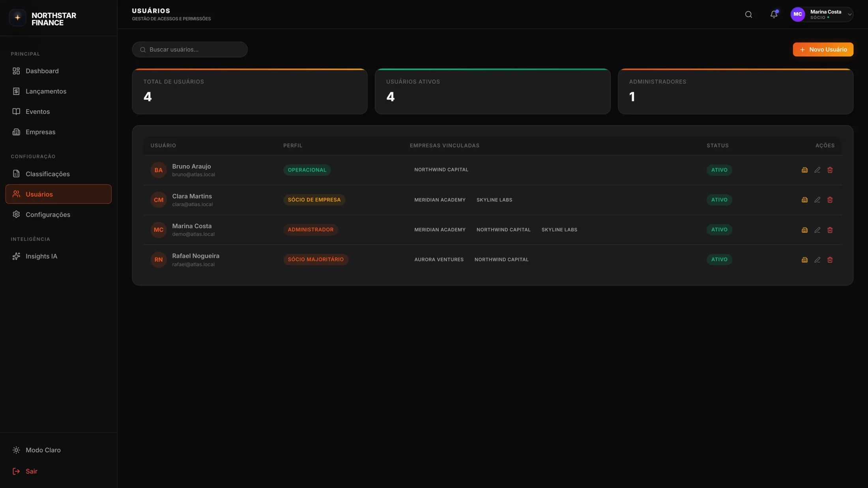Image resolution: width=868 pixels, height=488 pixels.
Task: Navigate to Classificações
Action: 47,174
